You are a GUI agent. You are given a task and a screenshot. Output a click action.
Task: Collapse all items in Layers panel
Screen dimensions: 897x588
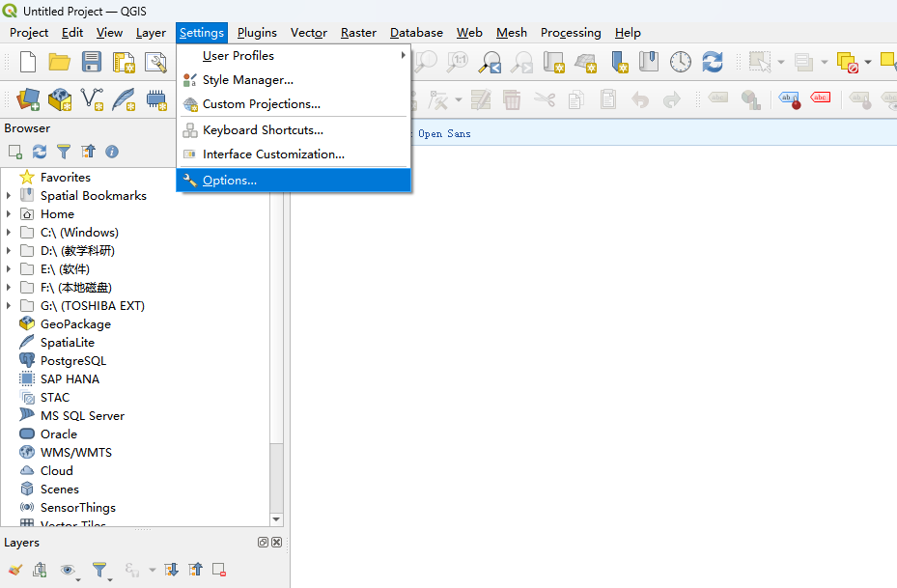(196, 570)
